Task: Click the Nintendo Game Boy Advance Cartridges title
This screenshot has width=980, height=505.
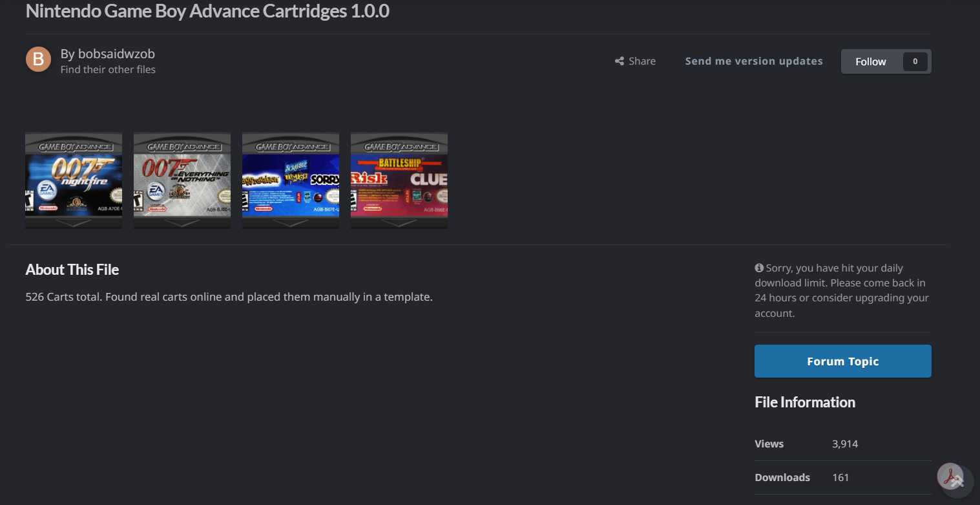Action: [x=207, y=11]
